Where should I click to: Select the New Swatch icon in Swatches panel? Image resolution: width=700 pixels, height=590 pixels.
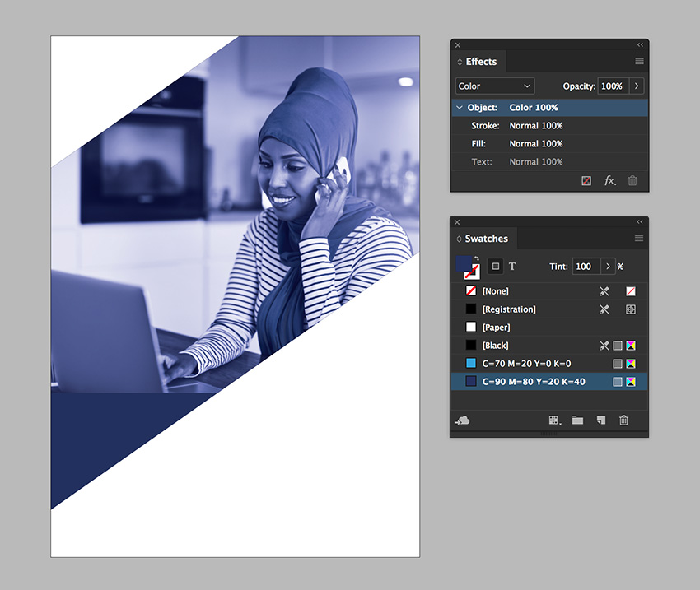tap(600, 420)
